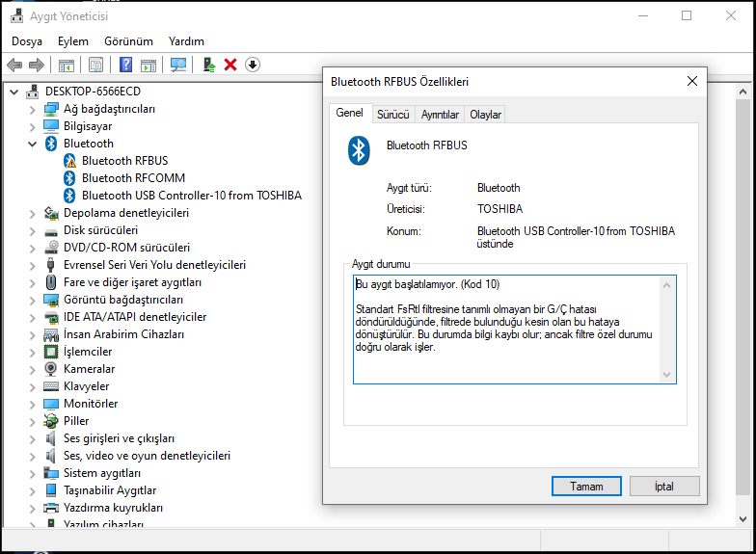
Task: Click the black down-arrow toolbar icon
Action: (x=253, y=65)
